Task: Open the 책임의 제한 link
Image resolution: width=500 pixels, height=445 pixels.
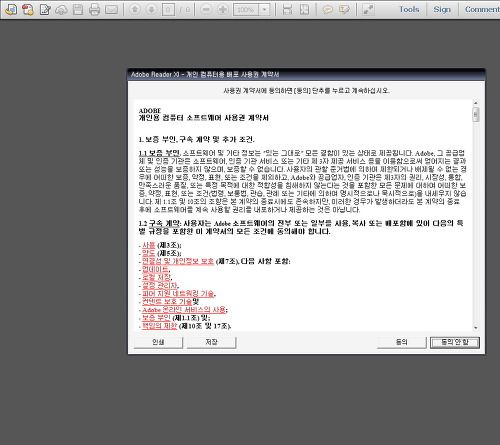Action: pos(159,326)
